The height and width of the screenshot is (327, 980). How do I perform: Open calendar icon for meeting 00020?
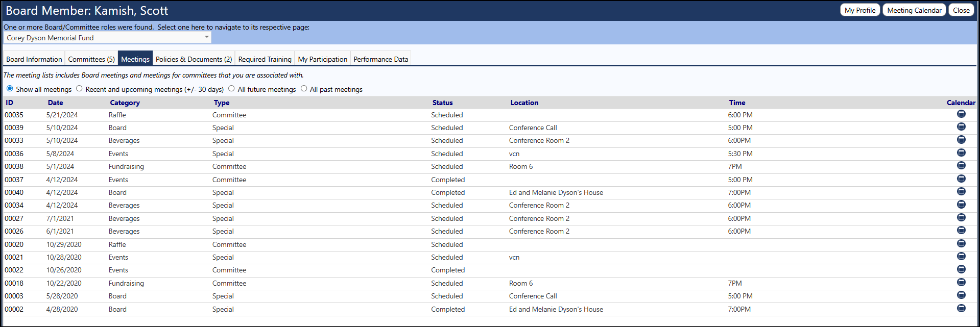(961, 243)
